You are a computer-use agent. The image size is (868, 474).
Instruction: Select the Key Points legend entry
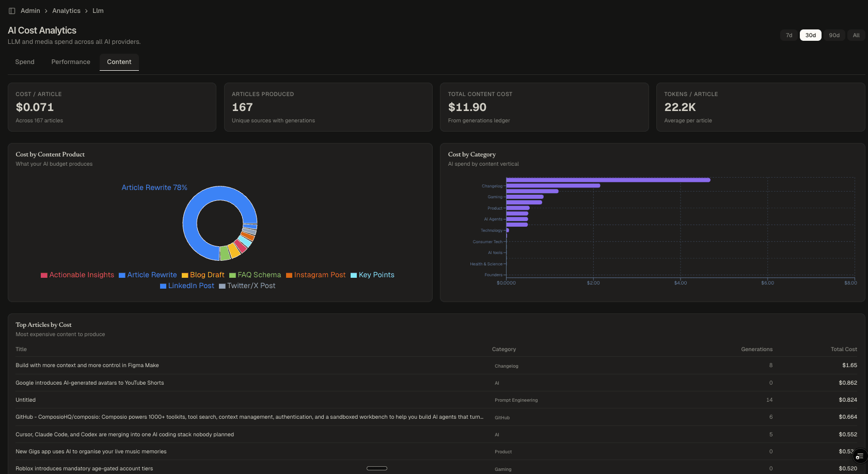pyautogui.click(x=372, y=275)
